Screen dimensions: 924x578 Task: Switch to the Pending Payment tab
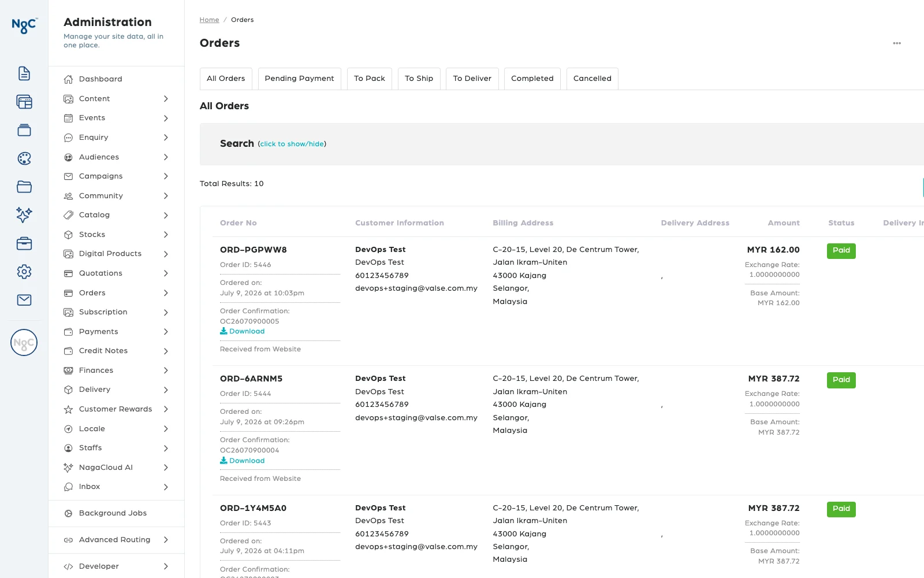pyautogui.click(x=299, y=79)
